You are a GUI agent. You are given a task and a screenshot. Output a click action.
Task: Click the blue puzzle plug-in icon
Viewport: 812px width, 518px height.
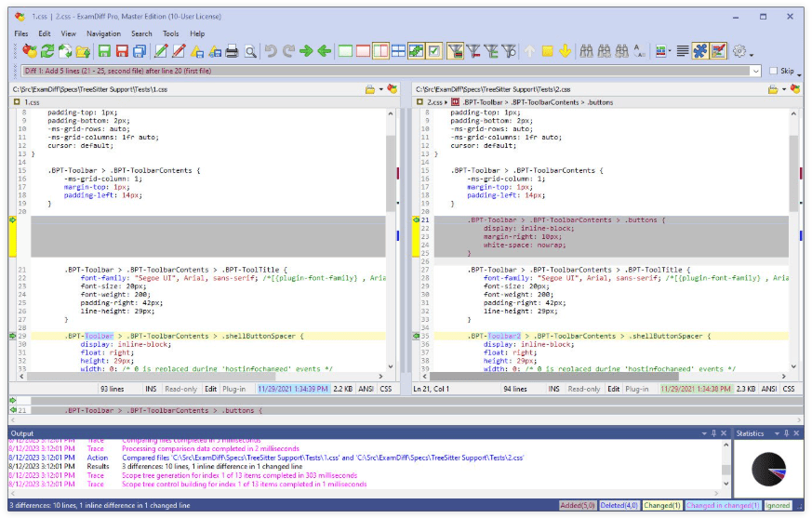point(700,51)
